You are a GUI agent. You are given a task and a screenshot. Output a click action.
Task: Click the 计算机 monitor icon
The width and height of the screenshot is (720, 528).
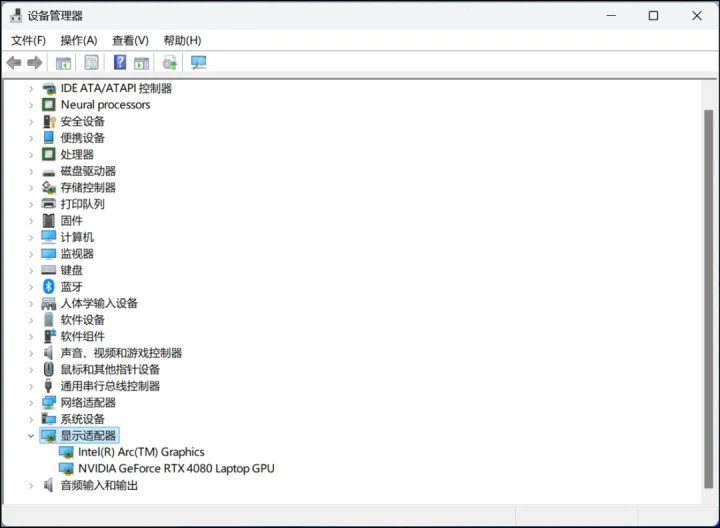point(49,237)
